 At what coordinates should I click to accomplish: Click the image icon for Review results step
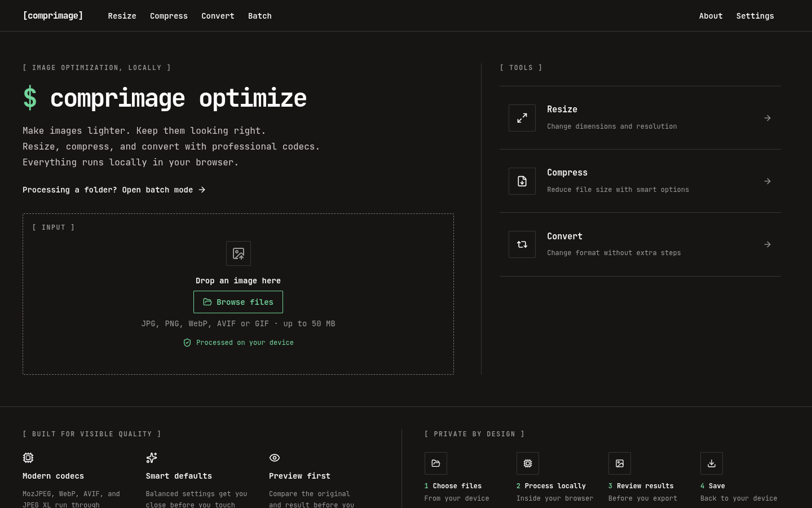tap(620, 463)
